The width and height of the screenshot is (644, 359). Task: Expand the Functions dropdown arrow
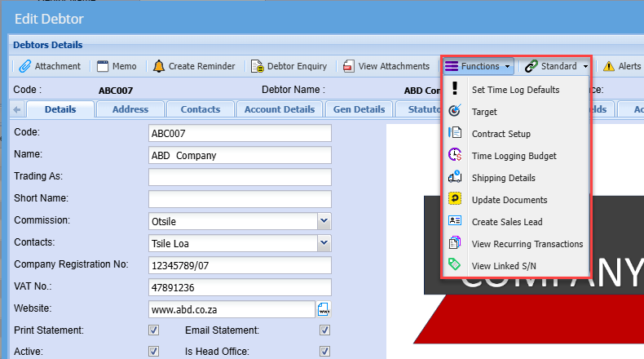pos(508,67)
